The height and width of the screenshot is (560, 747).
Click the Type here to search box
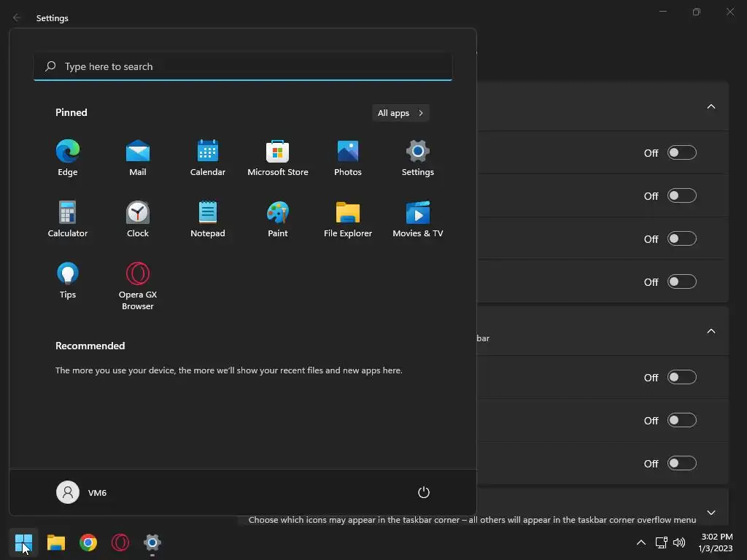click(243, 66)
